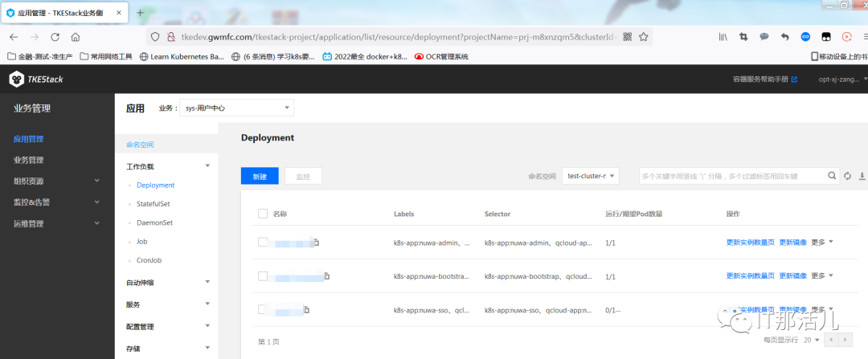868x359 pixels.
Task: Select StatefulSet under 工作负载
Action: [x=154, y=204]
